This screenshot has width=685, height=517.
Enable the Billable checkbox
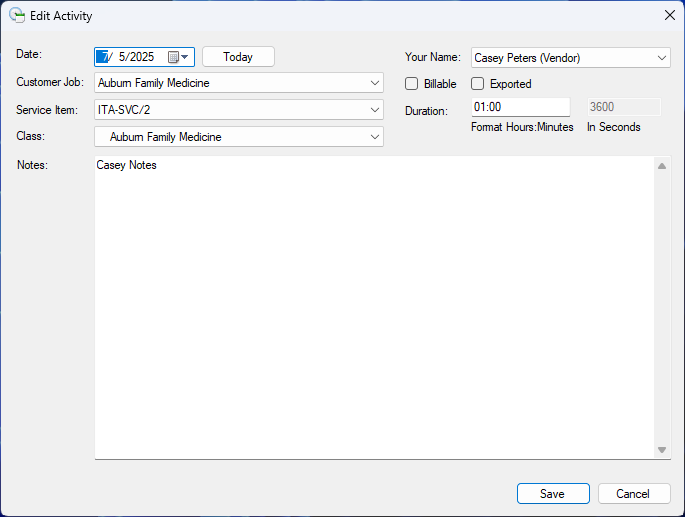coord(412,84)
